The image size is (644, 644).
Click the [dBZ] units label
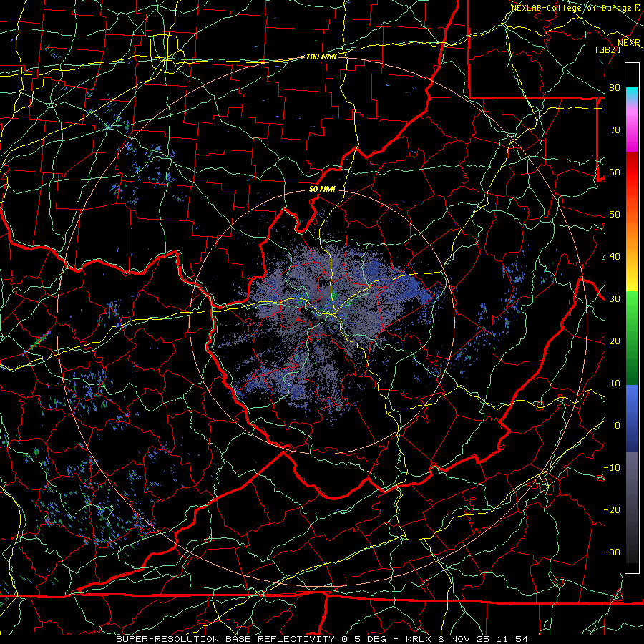608,49
